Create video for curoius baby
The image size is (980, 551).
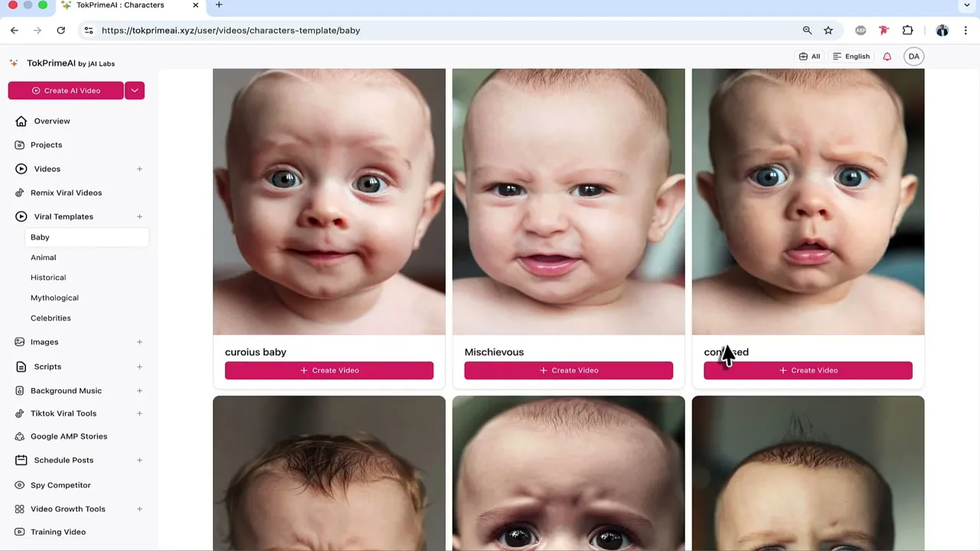(329, 370)
